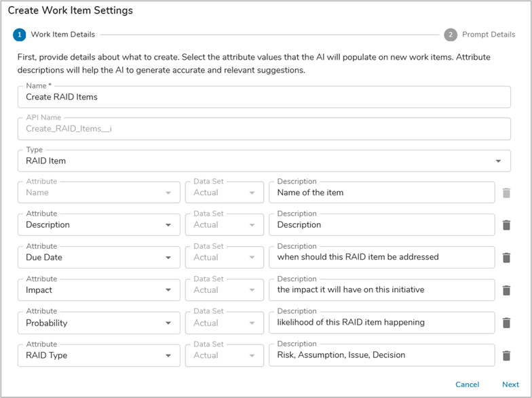The height and width of the screenshot is (398, 532).
Task: Open the Impact attribute dropdown
Action: pyautogui.click(x=98, y=290)
